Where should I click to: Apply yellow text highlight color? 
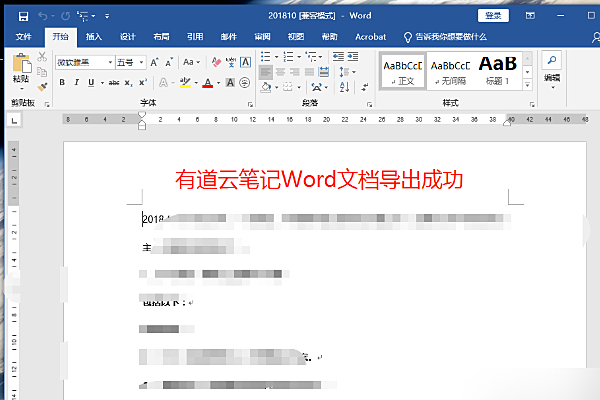[185, 83]
